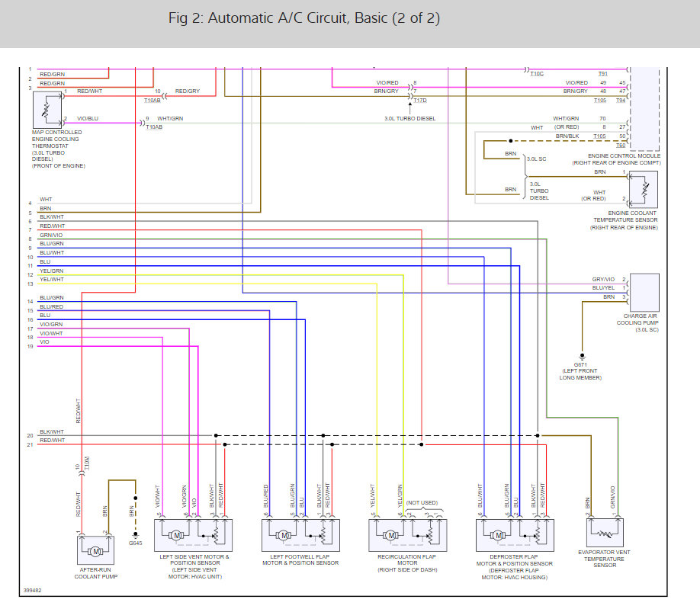Click the BRN/BLK wire label
Viewport: 700px width, 609px height.
(x=567, y=136)
